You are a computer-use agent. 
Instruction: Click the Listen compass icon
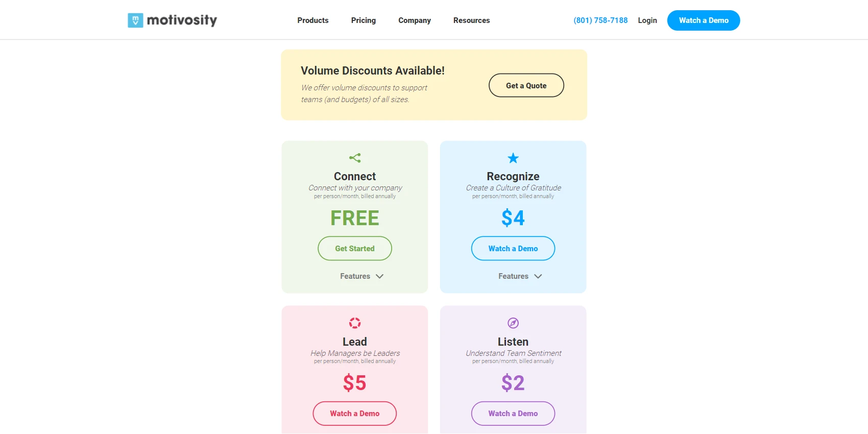[x=513, y=323]
